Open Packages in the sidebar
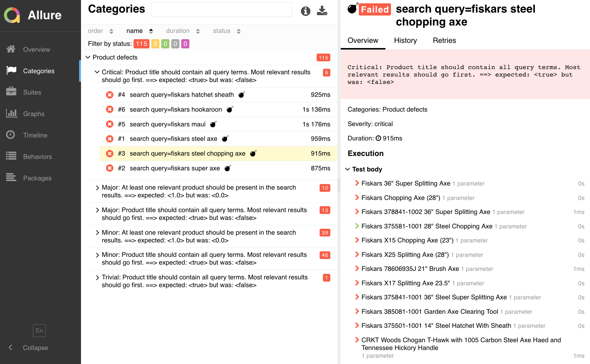 click(x=37, y=178)
